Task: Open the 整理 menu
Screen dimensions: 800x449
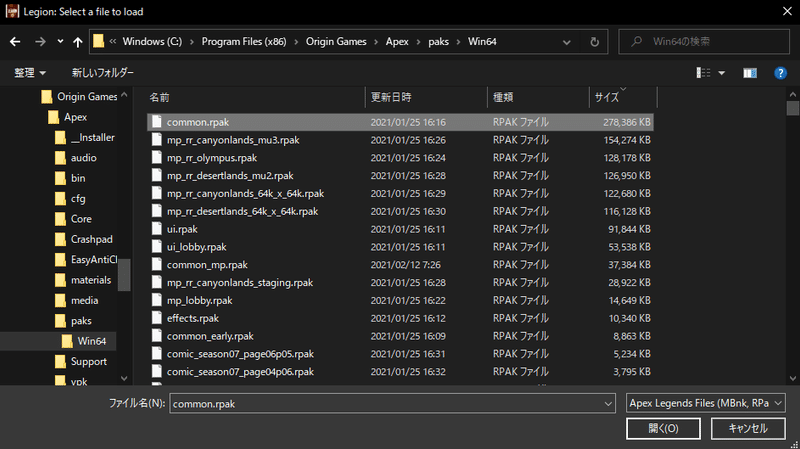Action: (x=30, y=73)
